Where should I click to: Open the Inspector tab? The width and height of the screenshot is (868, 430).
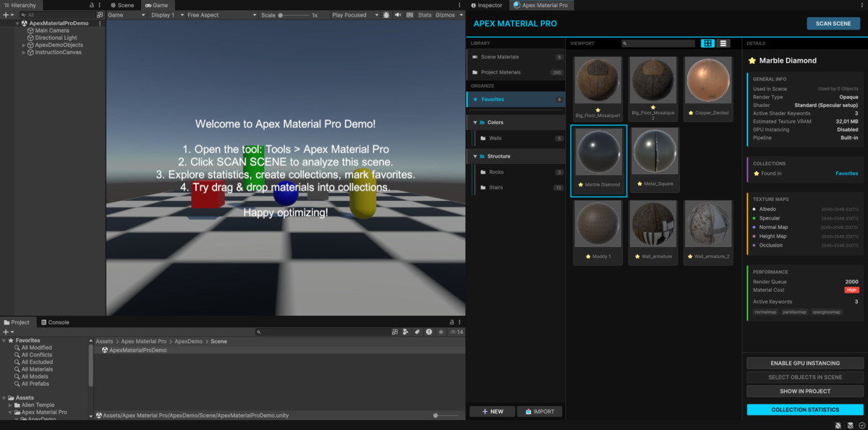[x=487, y=5]
